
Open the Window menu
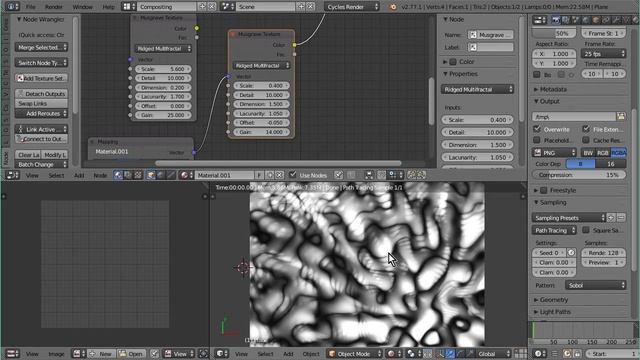point(82,7)
